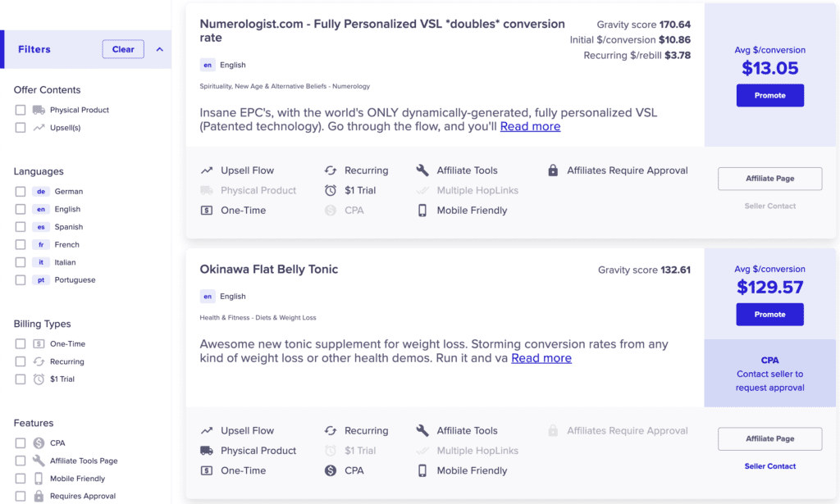The width and height of the screenshot is (840, 504).
Task: Click the Mobile Friendly phone icon in filters
Action: [39, 479]
